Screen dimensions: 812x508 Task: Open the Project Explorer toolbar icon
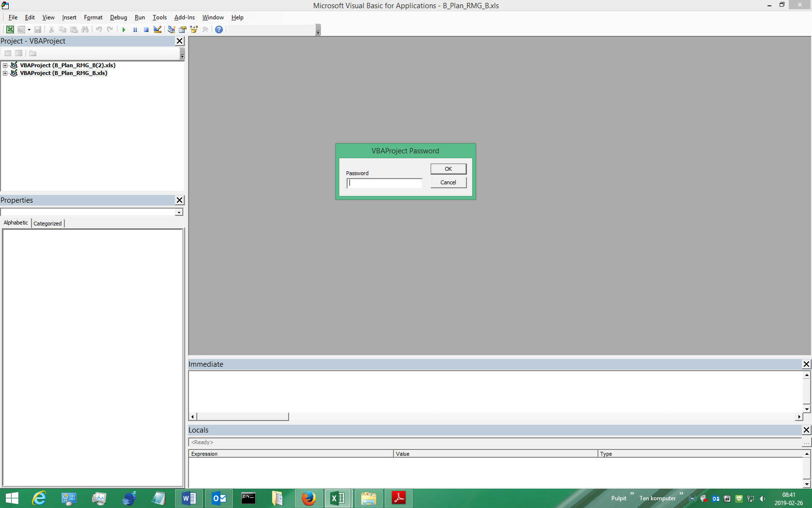171,30
